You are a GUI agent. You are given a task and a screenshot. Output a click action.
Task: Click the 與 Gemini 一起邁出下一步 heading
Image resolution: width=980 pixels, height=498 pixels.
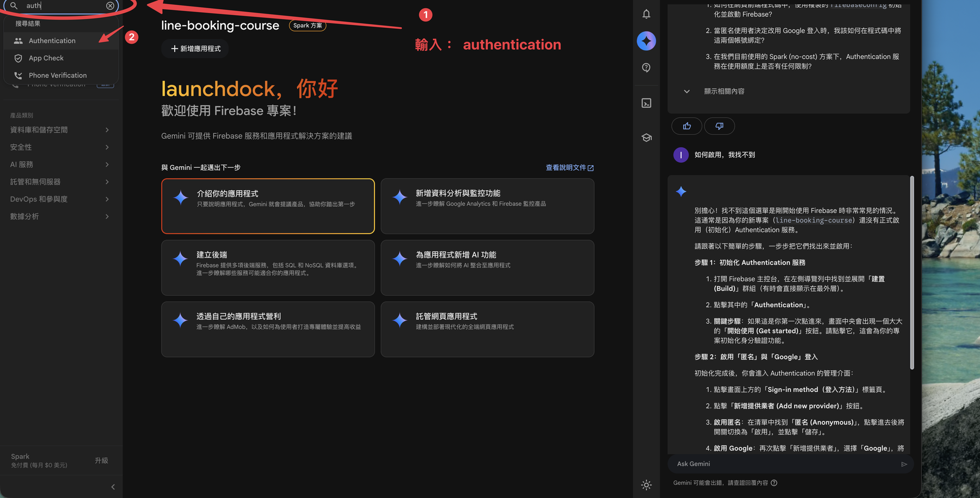[200, 168]
